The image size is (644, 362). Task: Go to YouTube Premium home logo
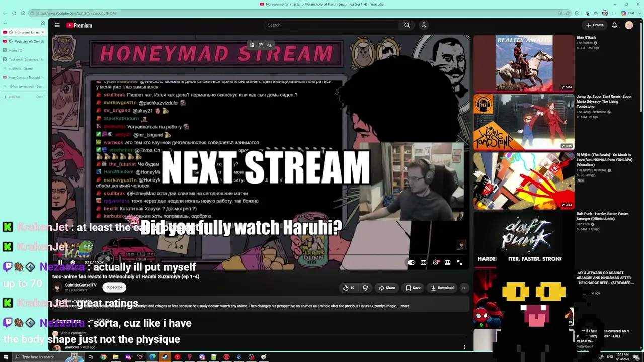pos(79,25)
